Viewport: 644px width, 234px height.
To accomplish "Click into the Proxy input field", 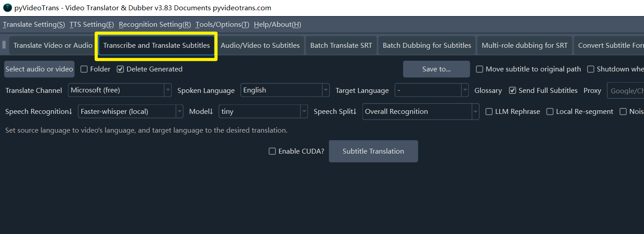I will coord(626,91).
